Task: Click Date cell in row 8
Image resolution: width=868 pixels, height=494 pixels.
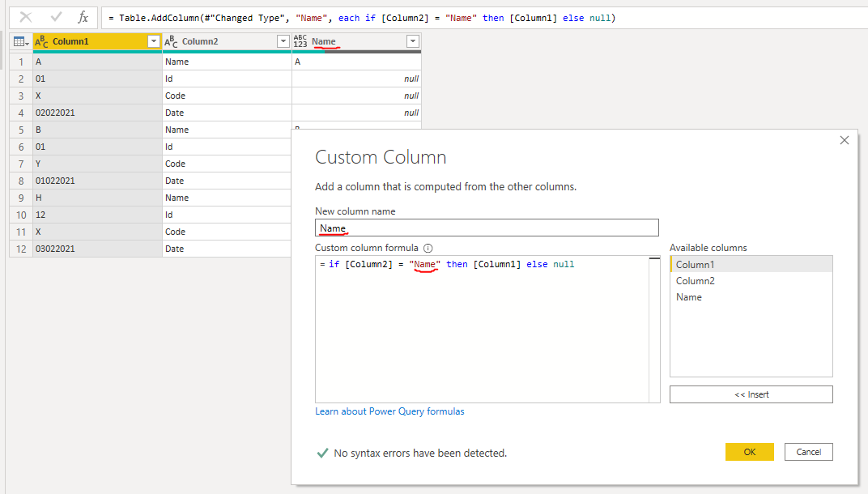Action: click(227, 181)
